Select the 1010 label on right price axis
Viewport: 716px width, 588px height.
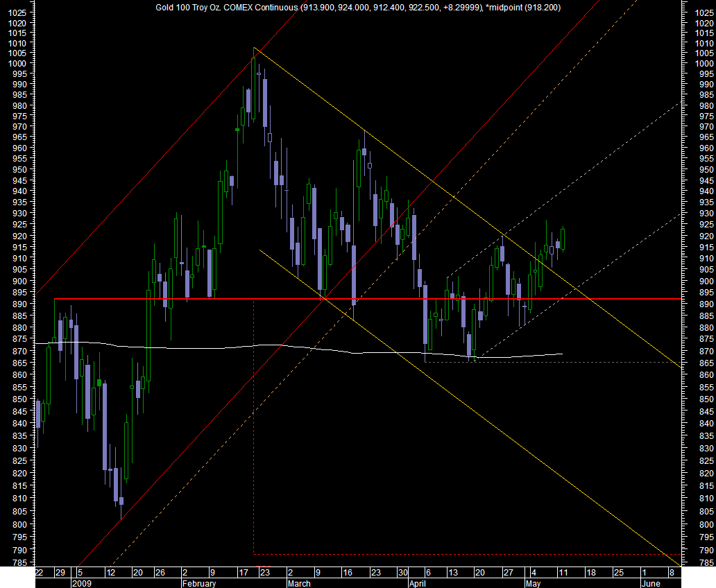click(x=705, y=44)
